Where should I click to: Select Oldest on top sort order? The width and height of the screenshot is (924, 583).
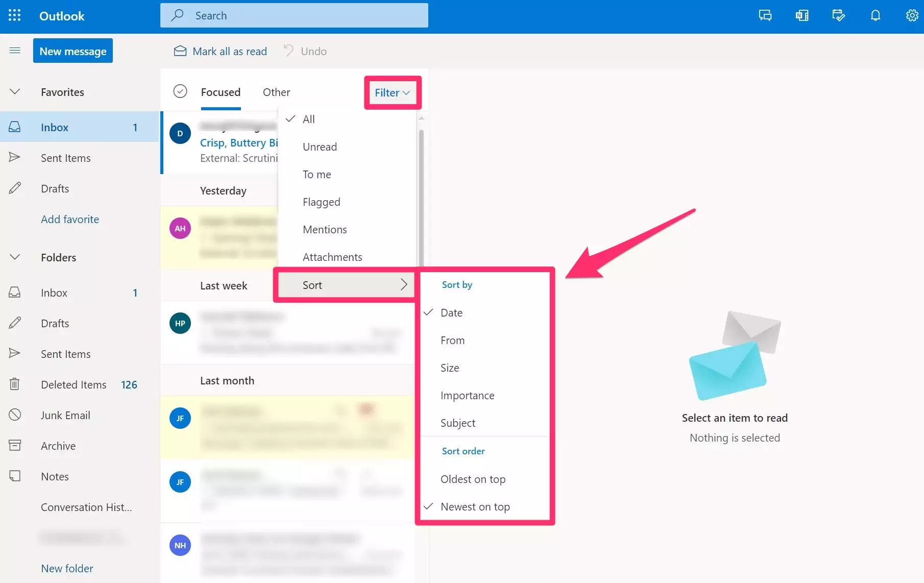[x=473, y=479]
